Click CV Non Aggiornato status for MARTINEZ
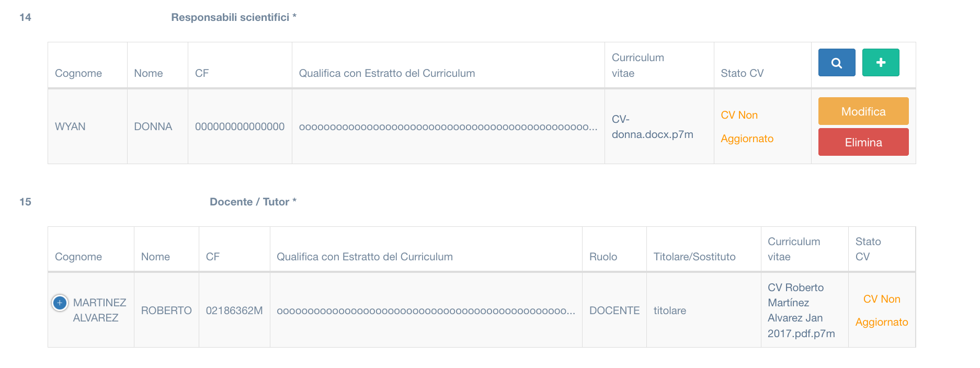The width and height of the screenshot is (980, 368). pos(882,310)
